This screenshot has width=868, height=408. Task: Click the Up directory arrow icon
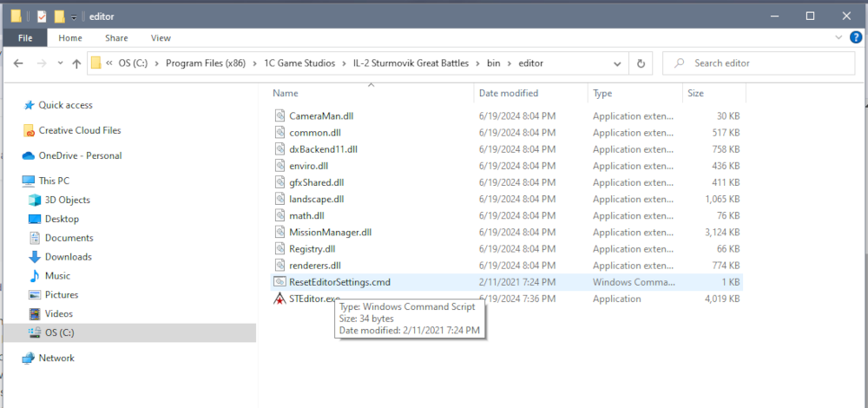pos(76,63)
